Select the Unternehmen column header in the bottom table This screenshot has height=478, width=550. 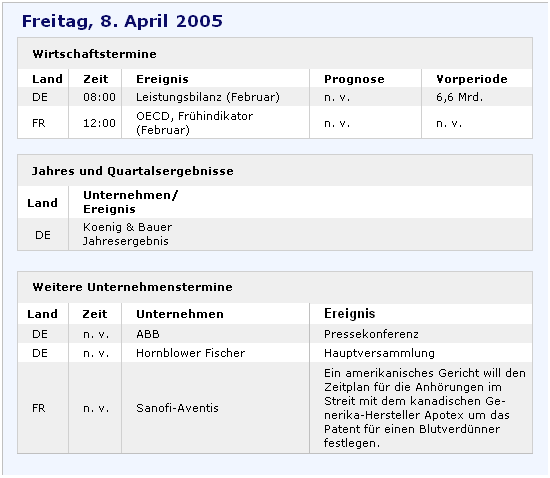(x=180, y=314)
